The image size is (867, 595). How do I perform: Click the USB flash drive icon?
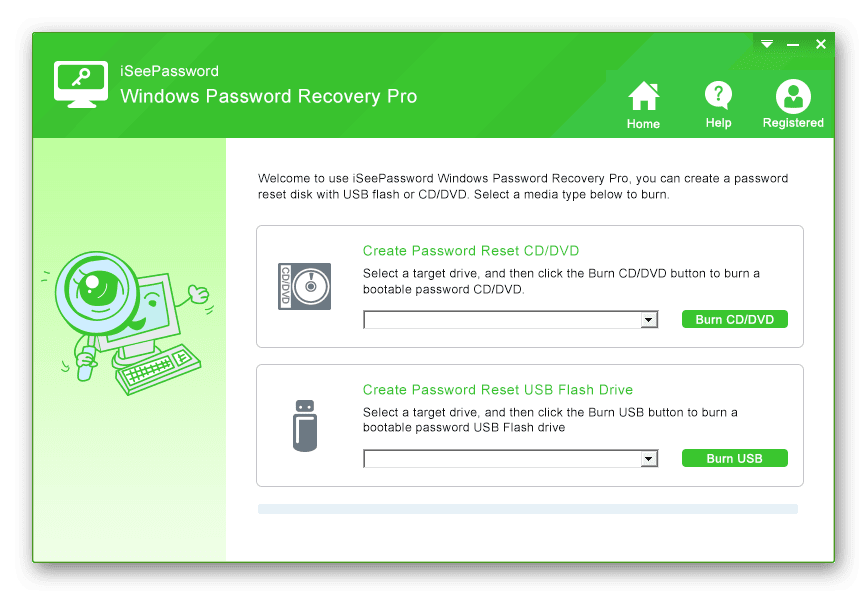pos(305,426)
